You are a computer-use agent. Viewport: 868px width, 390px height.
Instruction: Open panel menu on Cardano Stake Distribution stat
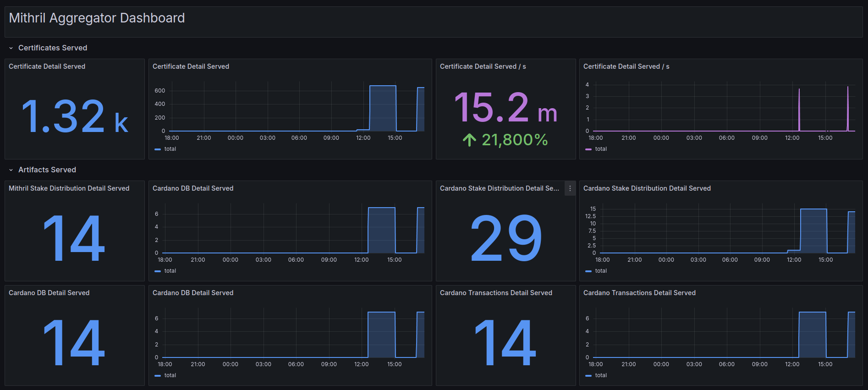click(570, 188)
